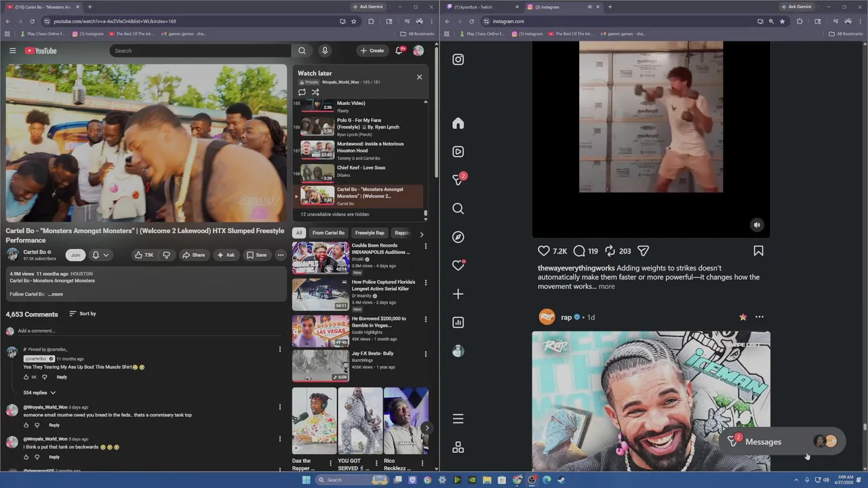Show next topic chips with arrow
Screen dimensions: 868x488
(x=421, y=234)
